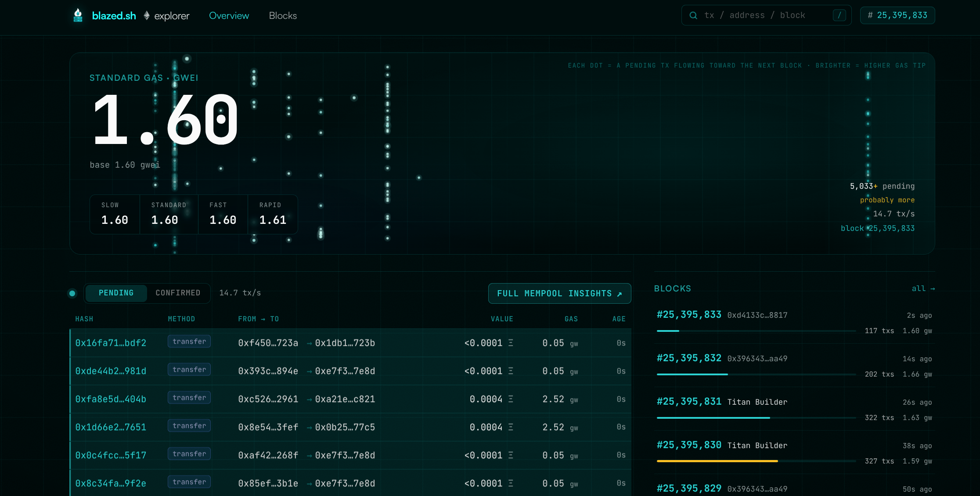
Task: Open block #25,395,833 in Blocks list
Action: click(689, 315)
